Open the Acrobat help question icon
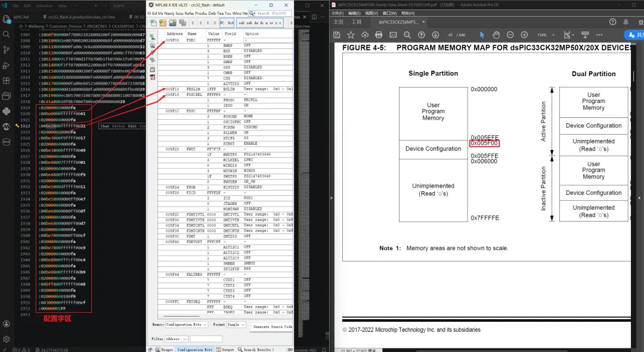 (612, 22)
